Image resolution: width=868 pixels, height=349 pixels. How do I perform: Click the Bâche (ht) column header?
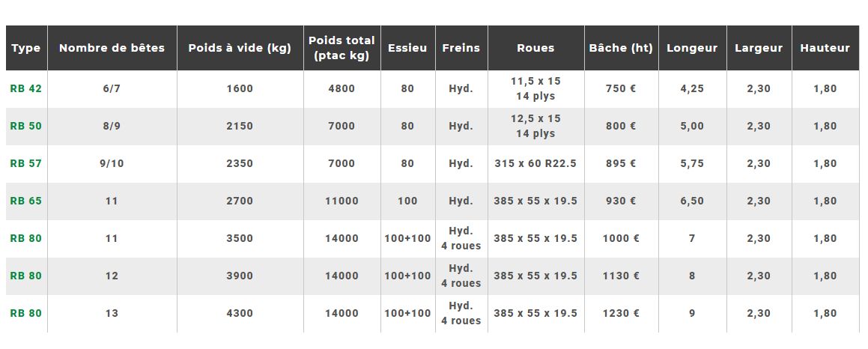[x=621, y=48]
